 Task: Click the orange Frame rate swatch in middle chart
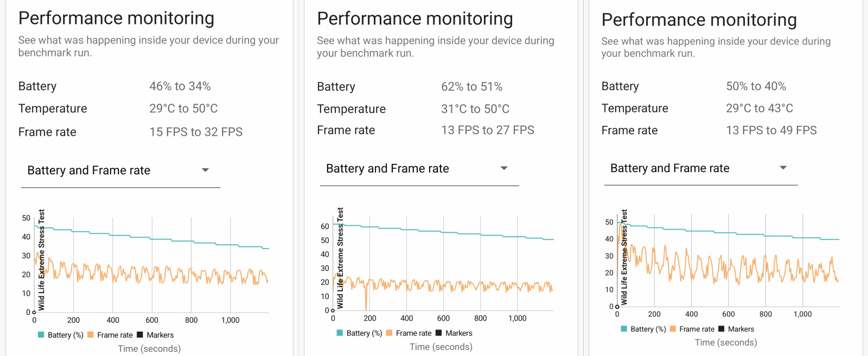[389, 333]
